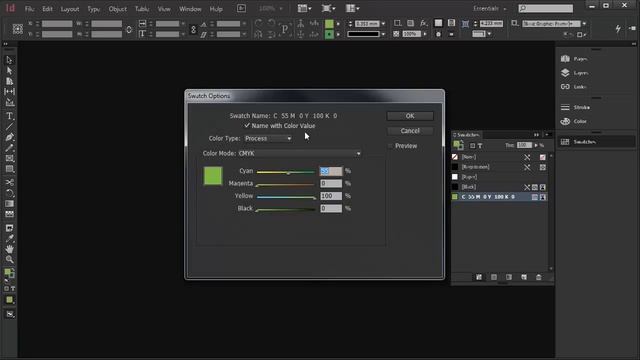
Task: Open the Help menu
Action: click(216, 9)
